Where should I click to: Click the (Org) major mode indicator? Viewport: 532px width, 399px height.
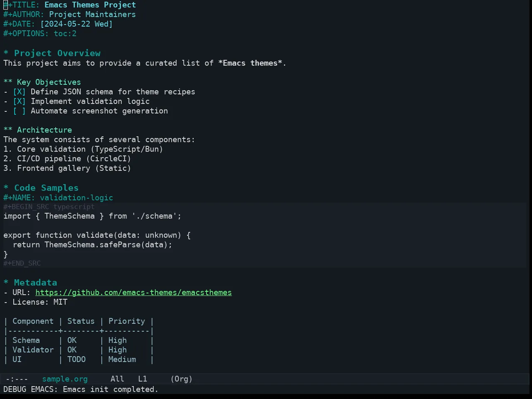182,379
